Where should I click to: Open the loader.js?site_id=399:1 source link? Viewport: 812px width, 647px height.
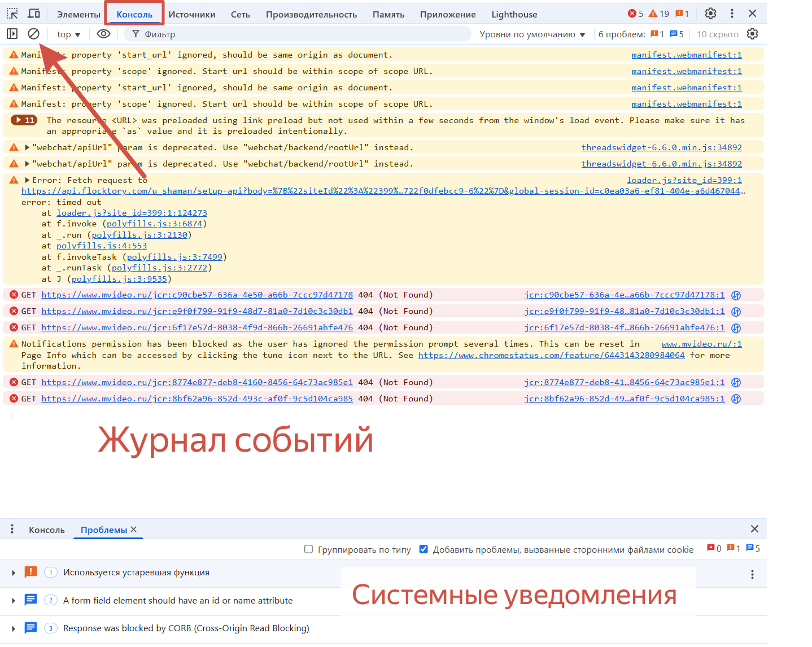click(684, 180)
